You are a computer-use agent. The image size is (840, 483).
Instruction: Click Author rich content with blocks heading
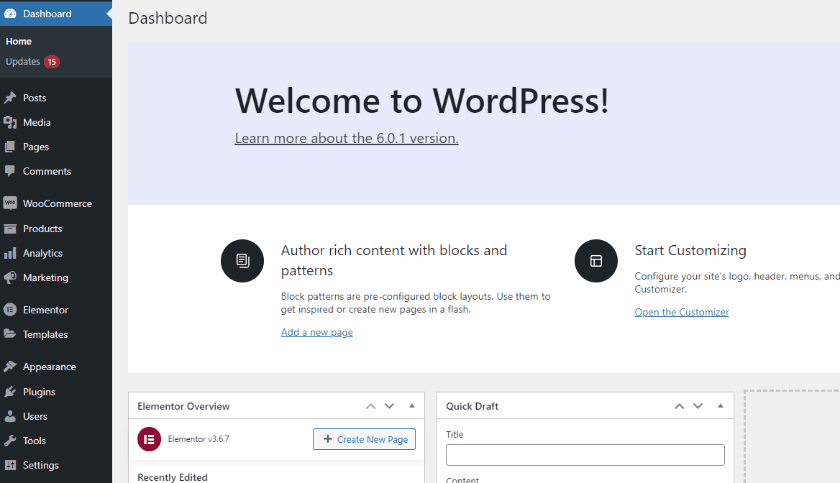click(x=394, y=260)
